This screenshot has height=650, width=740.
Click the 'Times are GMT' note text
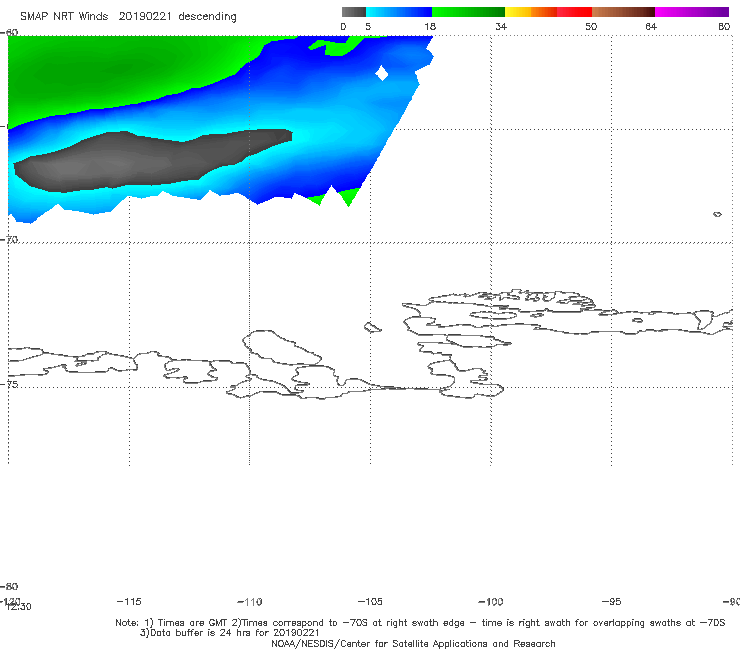tap(193, 623)
